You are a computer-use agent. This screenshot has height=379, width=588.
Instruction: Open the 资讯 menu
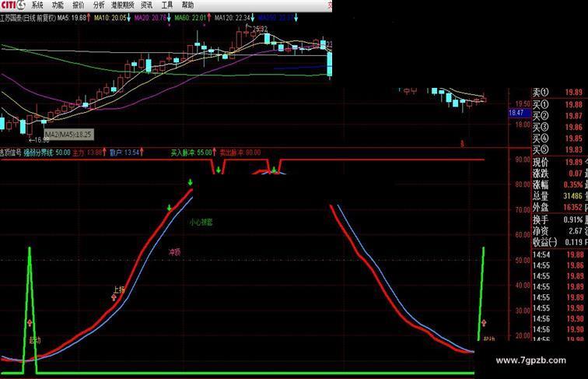tap(146, 5)
